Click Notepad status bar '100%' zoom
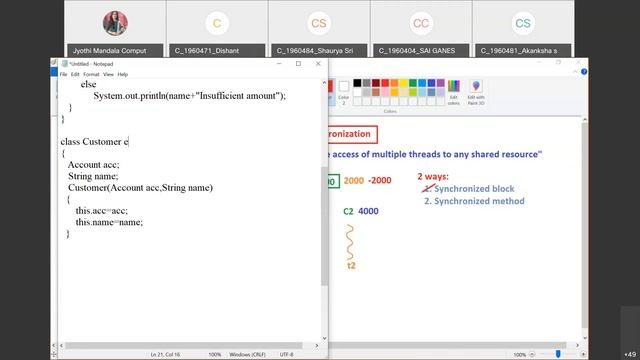 pyautogui.click(x=215, y=354)
